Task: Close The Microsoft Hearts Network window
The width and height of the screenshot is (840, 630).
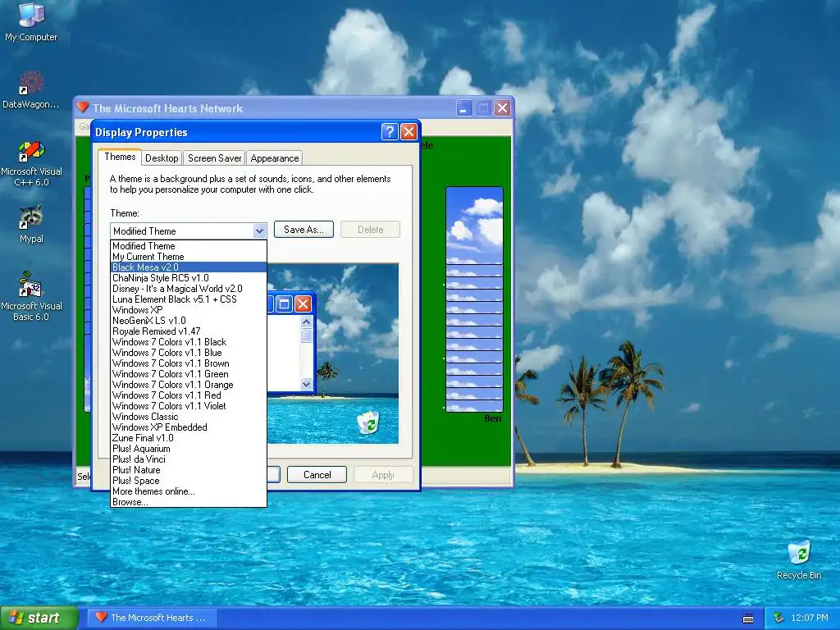Action: pyautogui.click(x=503, y=108)
